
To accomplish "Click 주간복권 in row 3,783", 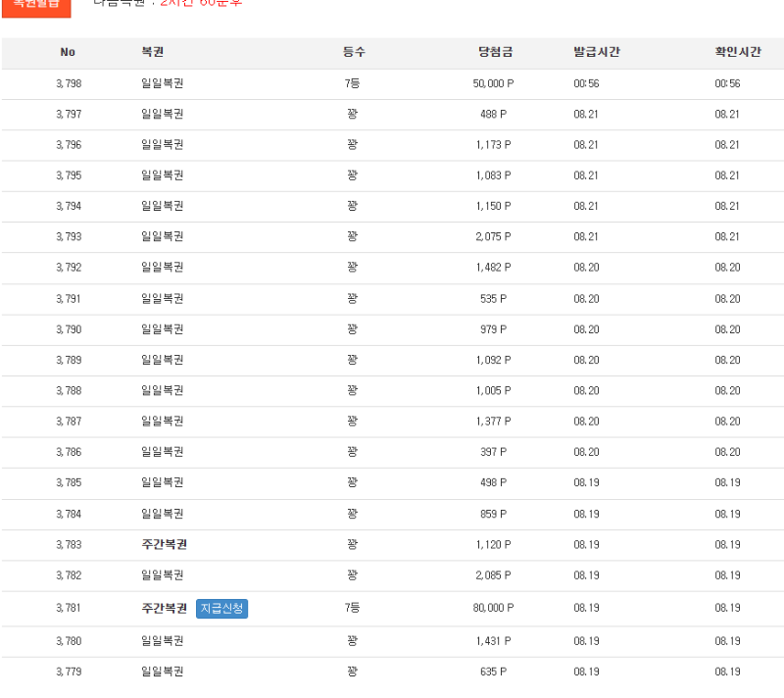I will coord(164,544).
